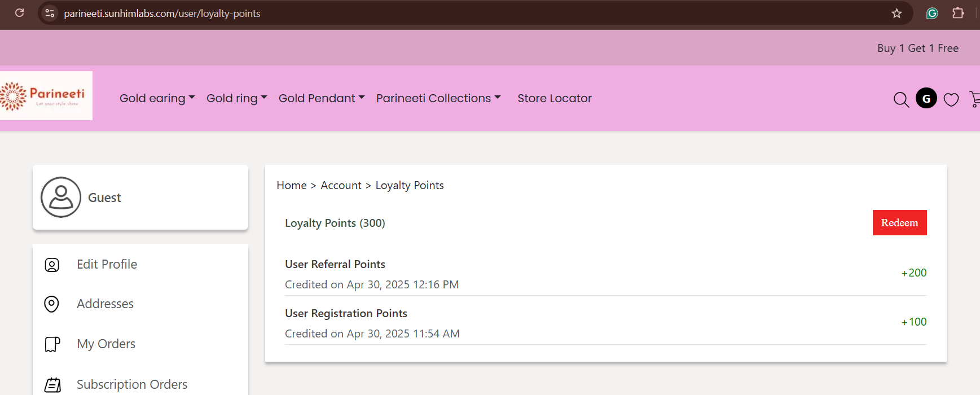
Task: Open Edit Profile in the sidebar
Action: (107, 264)
